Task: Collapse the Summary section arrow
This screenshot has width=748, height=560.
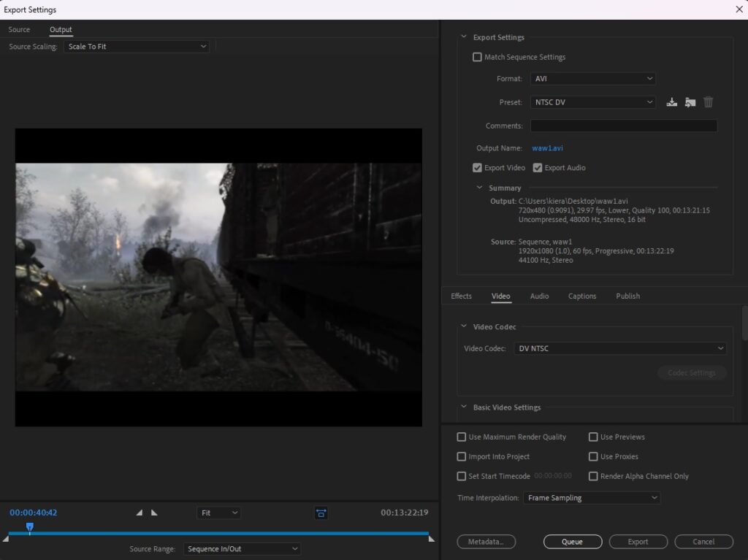Action: click(480, 188)
